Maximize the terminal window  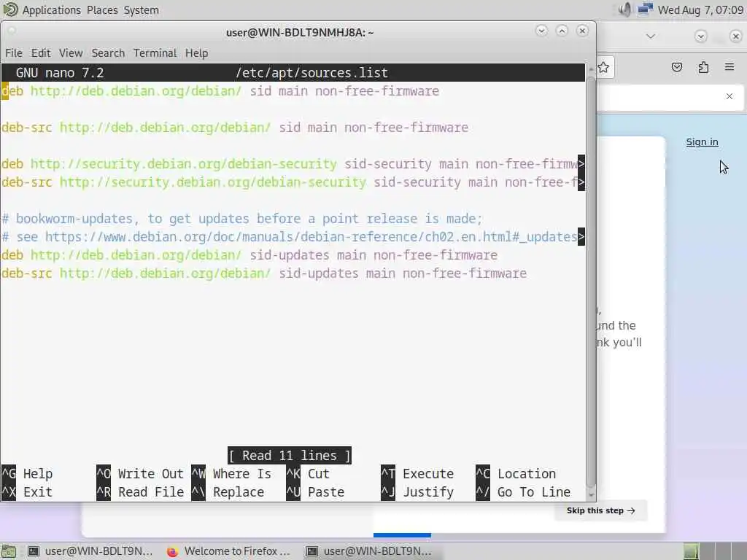coord(562,31)
